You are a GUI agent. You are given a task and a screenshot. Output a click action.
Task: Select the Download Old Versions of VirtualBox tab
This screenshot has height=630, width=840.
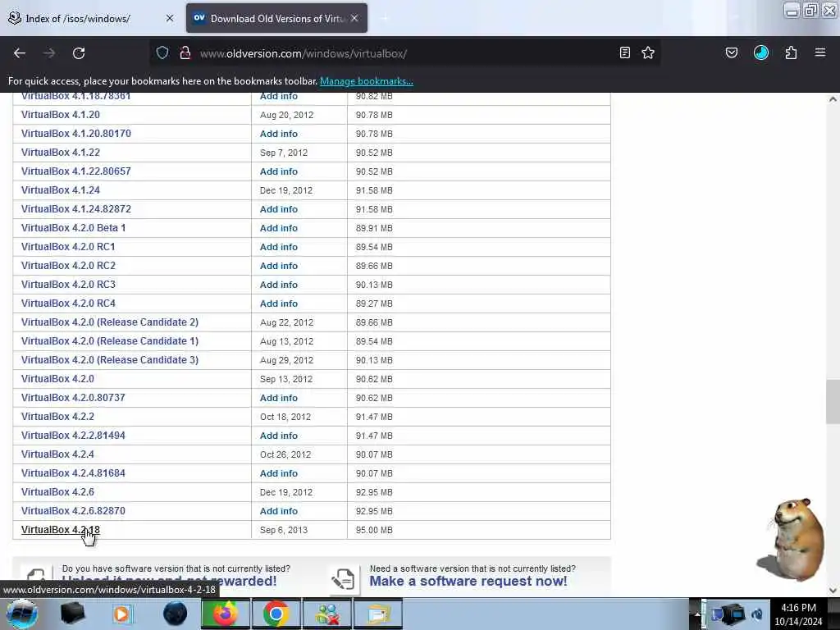[276, 18]
